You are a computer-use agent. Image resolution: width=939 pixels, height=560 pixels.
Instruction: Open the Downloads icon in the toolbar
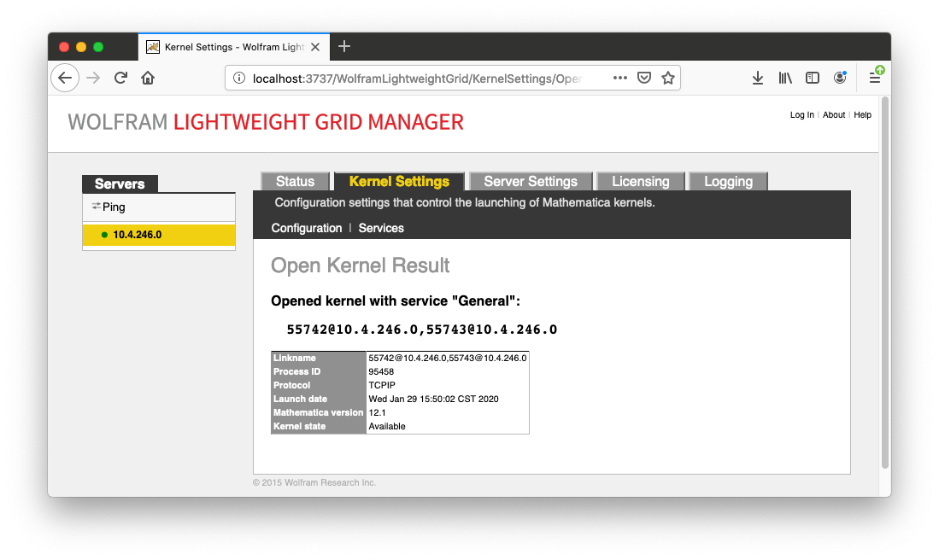tap(757, 78)
